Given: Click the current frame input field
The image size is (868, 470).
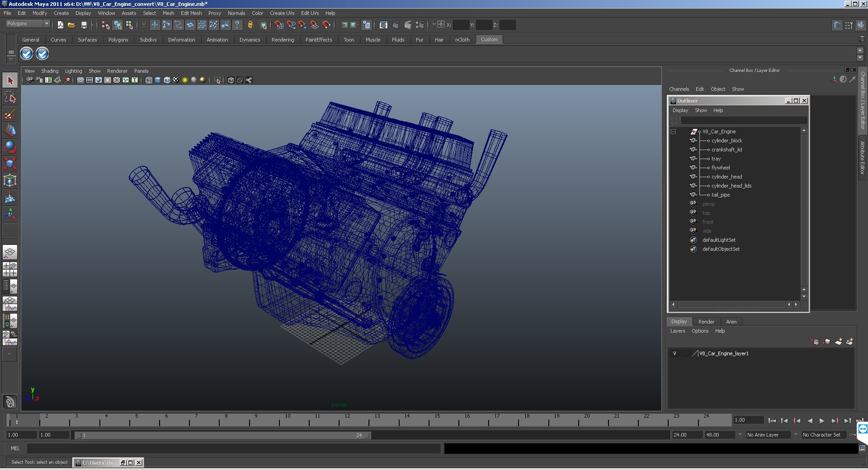Looking at the screenshot, I should click(748, 420).
